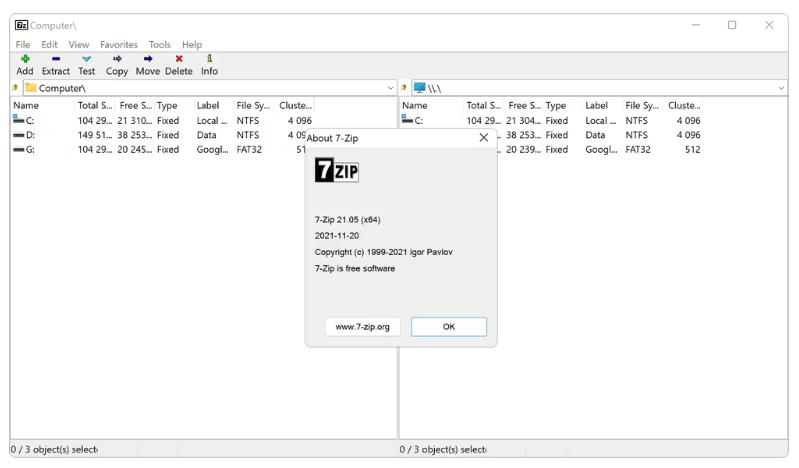Click the red Delete toolbar icon
The height and width of the screenshot is (468, 799).
pos(178,59)
